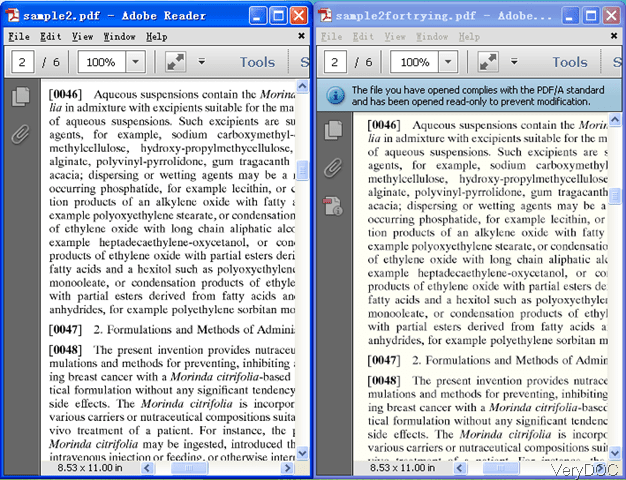Image resolution: width=626 pixels, height=480 pixels.
Task: Open Attachments paperclip panel in sample2.pdf window
Action: click(20, 134)
